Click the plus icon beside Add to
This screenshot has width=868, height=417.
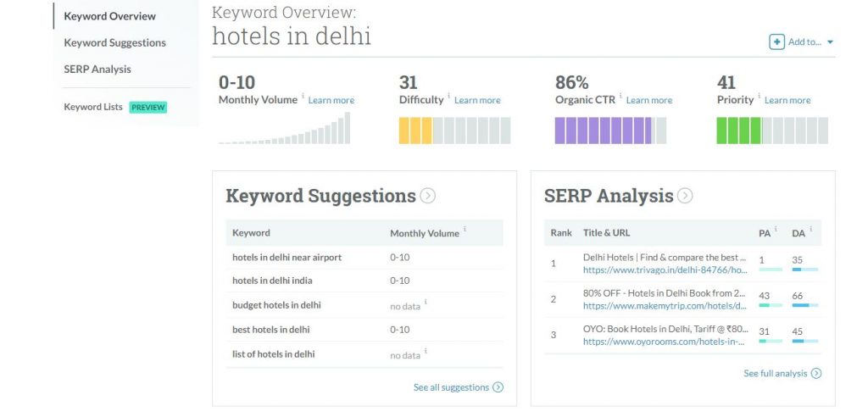tap(776, 42)
